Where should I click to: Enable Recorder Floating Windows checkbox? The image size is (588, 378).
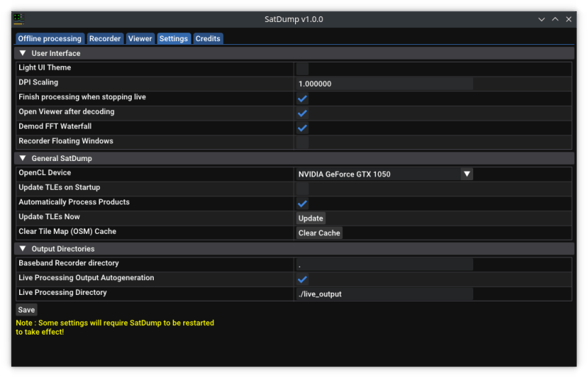pyautogui.click(x=302, y=143)
